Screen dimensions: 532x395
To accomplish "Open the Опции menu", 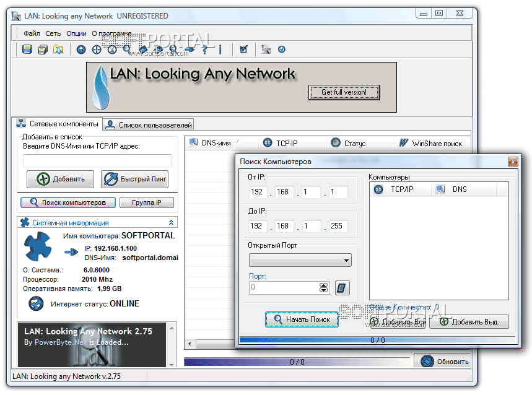I will (76, 33).
